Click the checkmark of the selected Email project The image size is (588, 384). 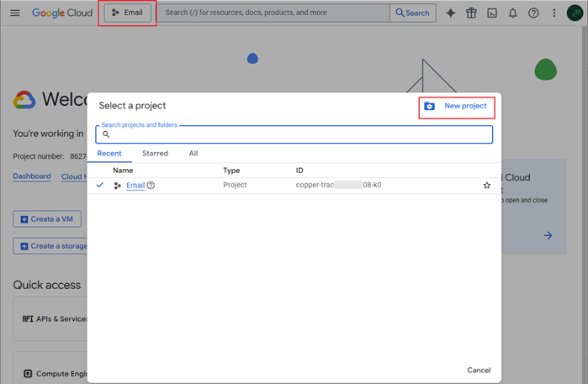click(x=100, y=185)
